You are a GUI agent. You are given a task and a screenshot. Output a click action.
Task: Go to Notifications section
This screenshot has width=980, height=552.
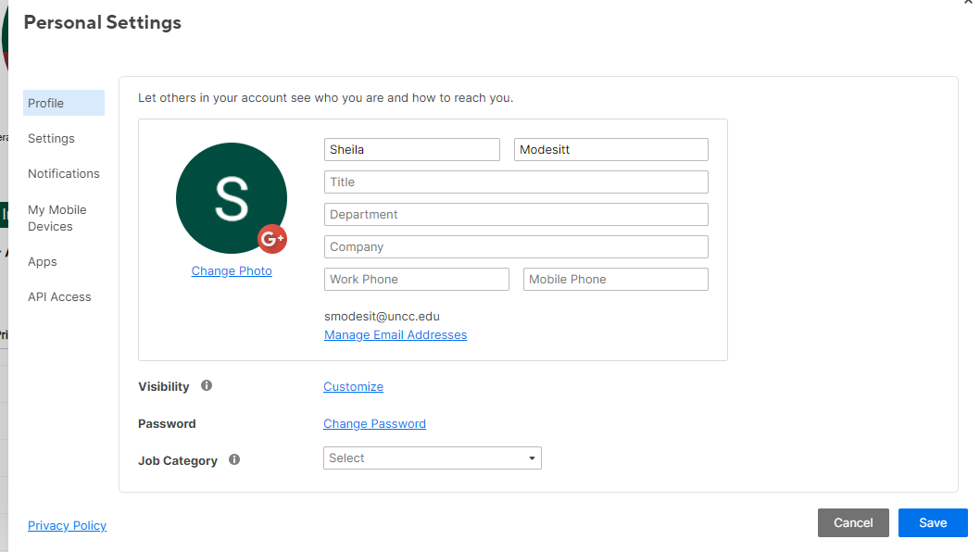(x=64, y=174)
